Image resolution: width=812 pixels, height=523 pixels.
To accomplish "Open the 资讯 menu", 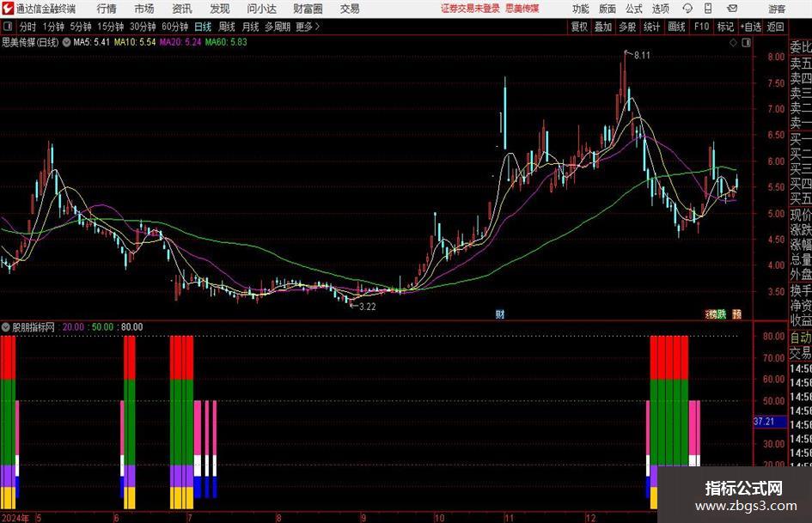I will pyautogui.click(x=182, y=9).
